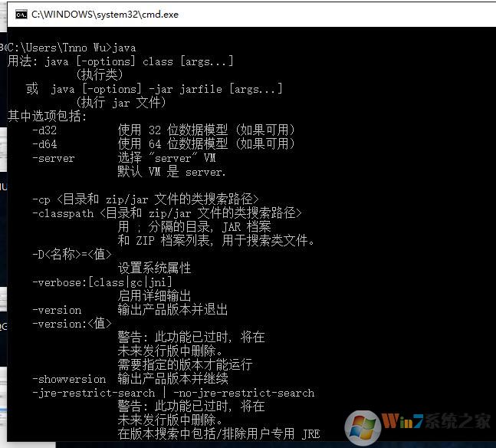Screen dimensions: 496x448
Task: Click the window title C:\WINDOWS\system32\cmd.exe
Action: [x=105, y=15]
